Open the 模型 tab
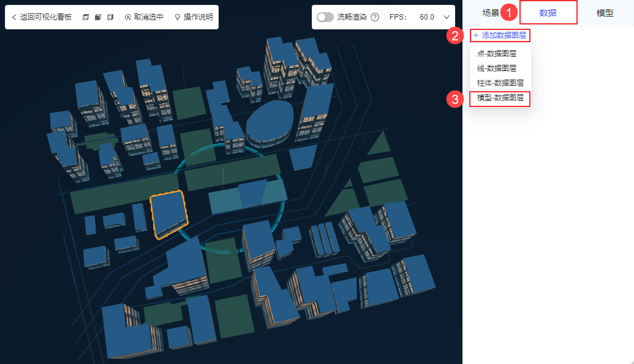634x364 pixels. click(605, 13)
